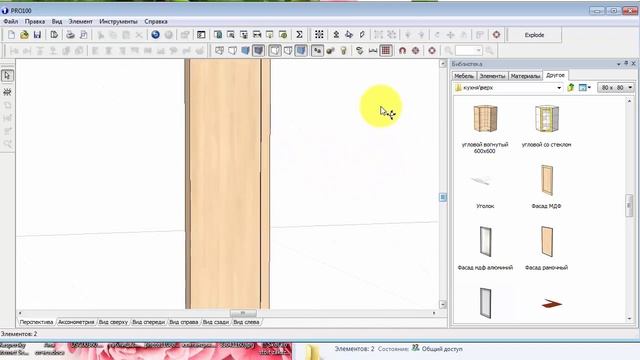The width and height of the screenshot is (640, 360).
Task: Switch to the Аксонометрия view tab
Action: [x=76, y=322]
